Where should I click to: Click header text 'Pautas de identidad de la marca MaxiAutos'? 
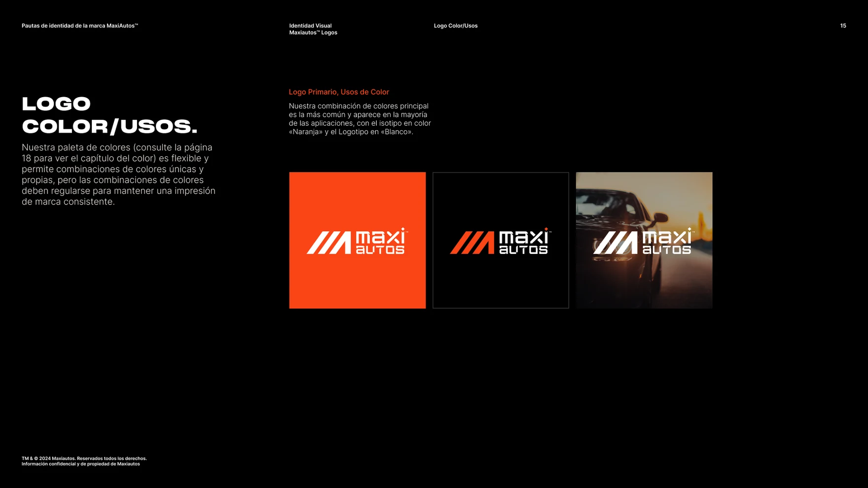click(80, 26)
